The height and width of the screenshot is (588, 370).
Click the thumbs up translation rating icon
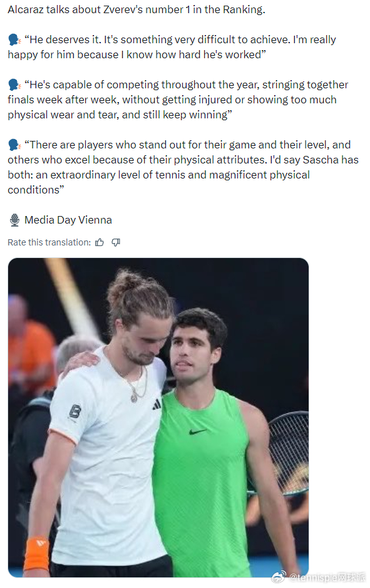pos(100,242)
